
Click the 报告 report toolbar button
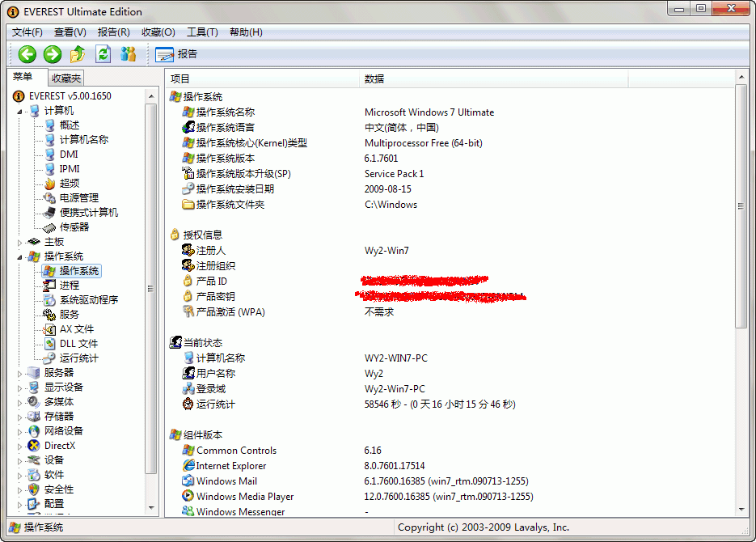point(176,54)
